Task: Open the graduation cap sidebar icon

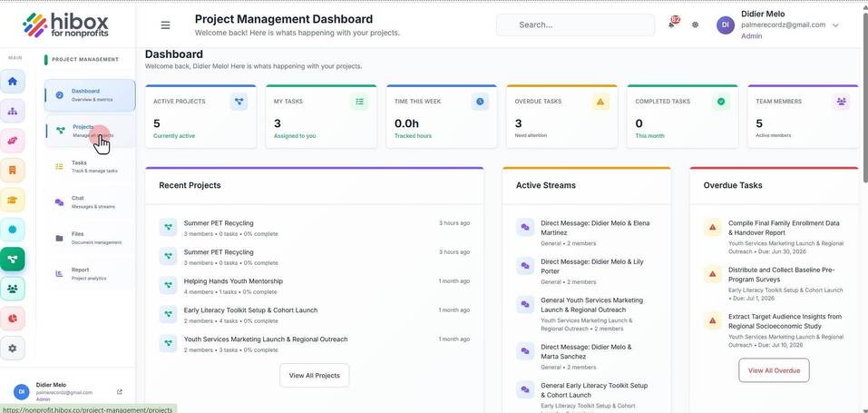Action: 12,200
